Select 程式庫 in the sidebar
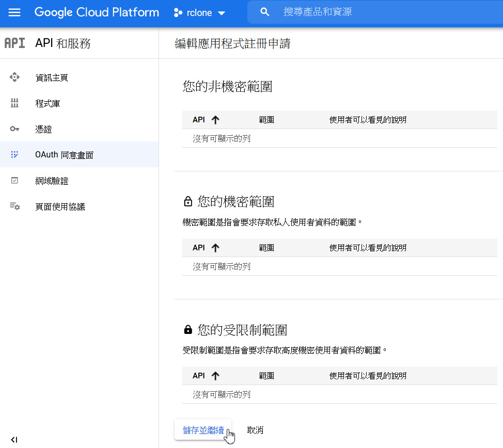 click(x=48, y=103)
